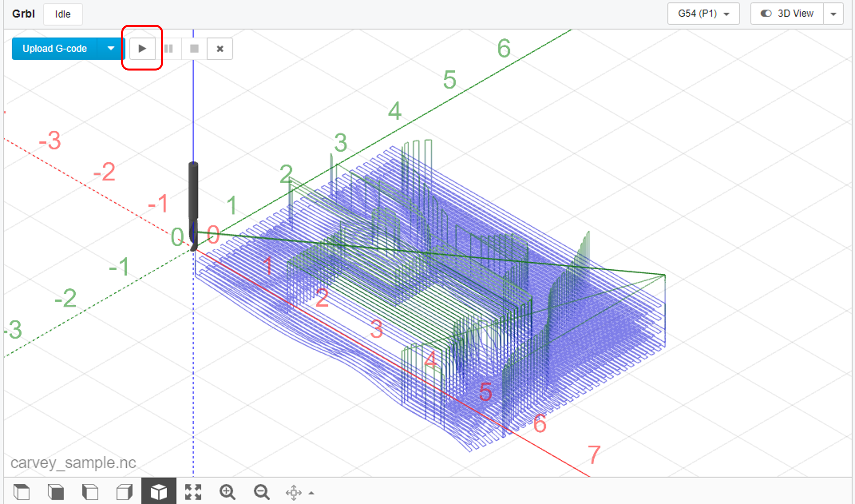Pause the running G-code job
Image resolution: width=855 pixels, height=504 pixels.
coord(169,49)
